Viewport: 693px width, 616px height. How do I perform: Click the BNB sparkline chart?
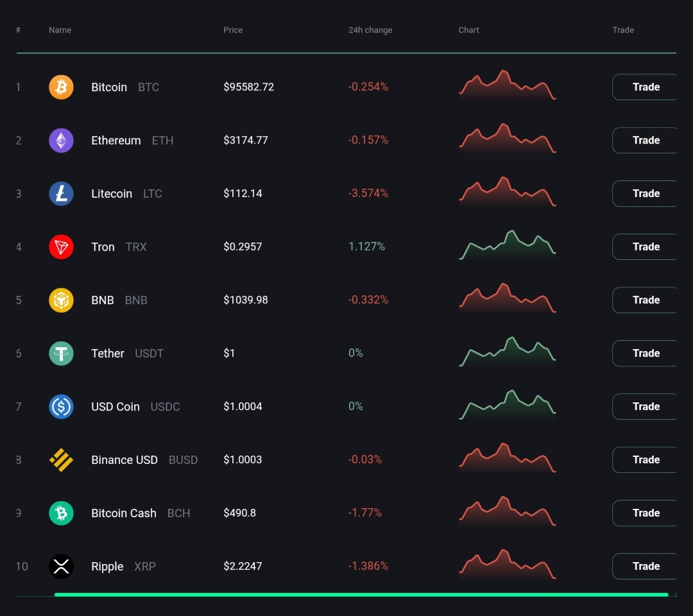click(508, 298)
